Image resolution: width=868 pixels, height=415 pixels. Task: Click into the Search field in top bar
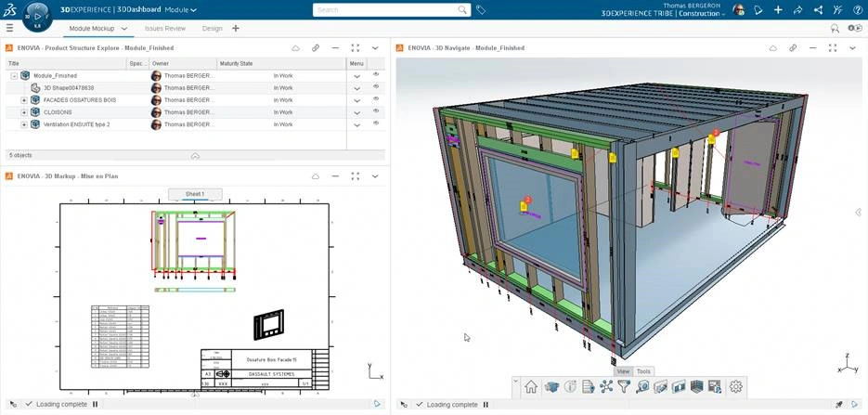[386, 9]
